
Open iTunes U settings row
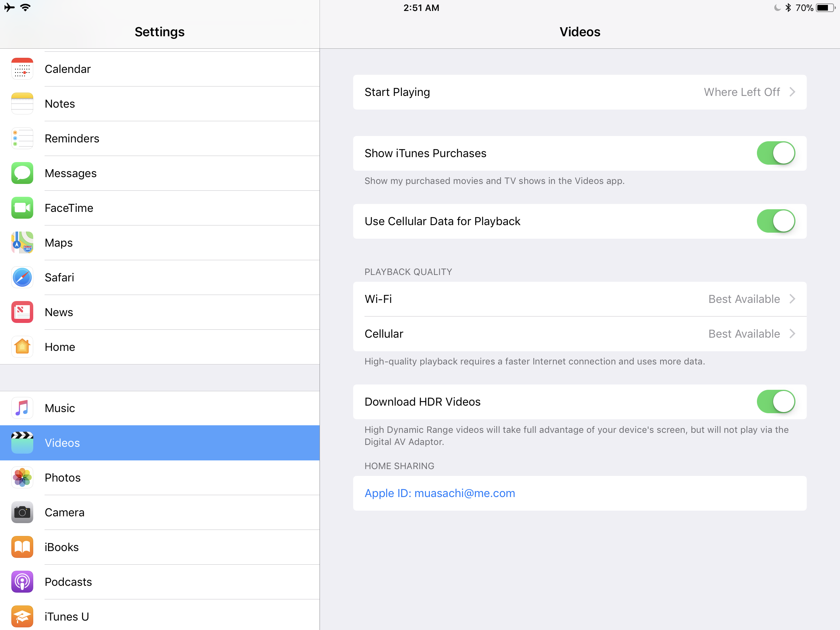[x=159, y=615]
